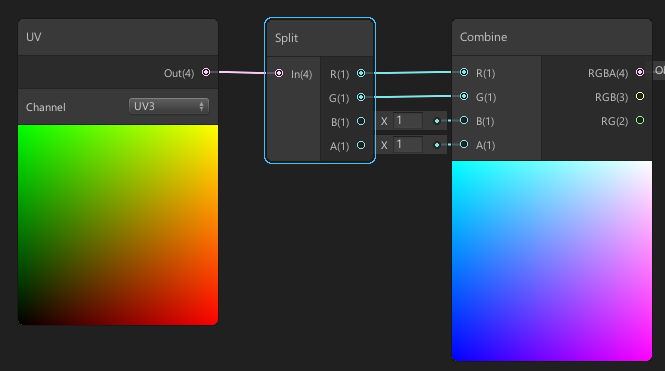Click the Out(4) label on UV node
The height and width of the screenshot is (371, 665).
tap(179, 73)
